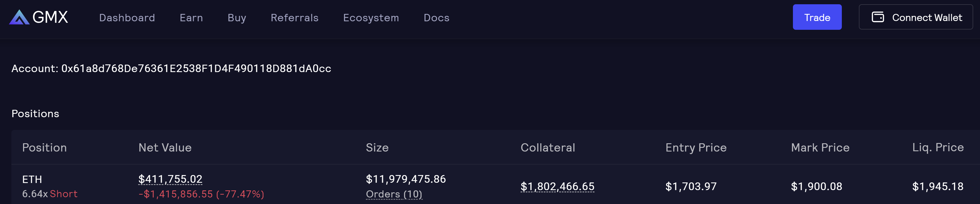The width and height of the screenshot is (980, 204).
Task: Open the GMX Docs
Action: tap(436, 18)
